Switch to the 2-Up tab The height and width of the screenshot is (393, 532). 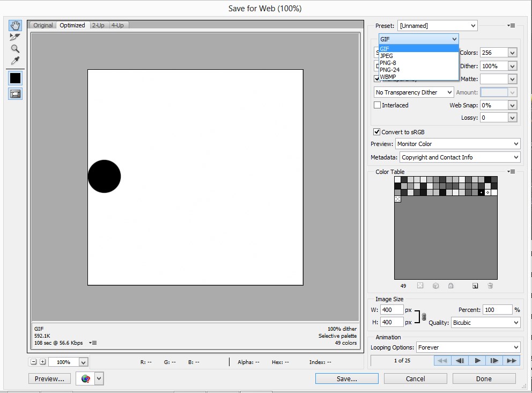click(x=98, y=25)
